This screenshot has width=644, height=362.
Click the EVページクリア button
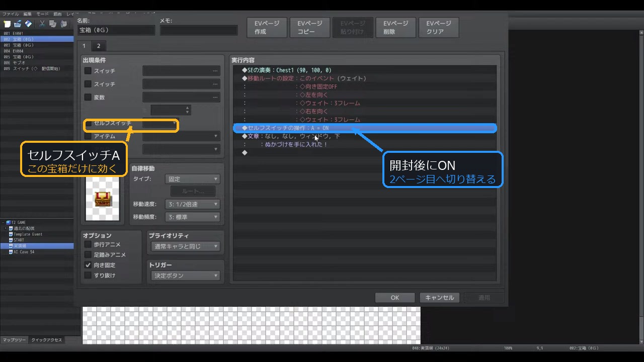tap(439, 28)
